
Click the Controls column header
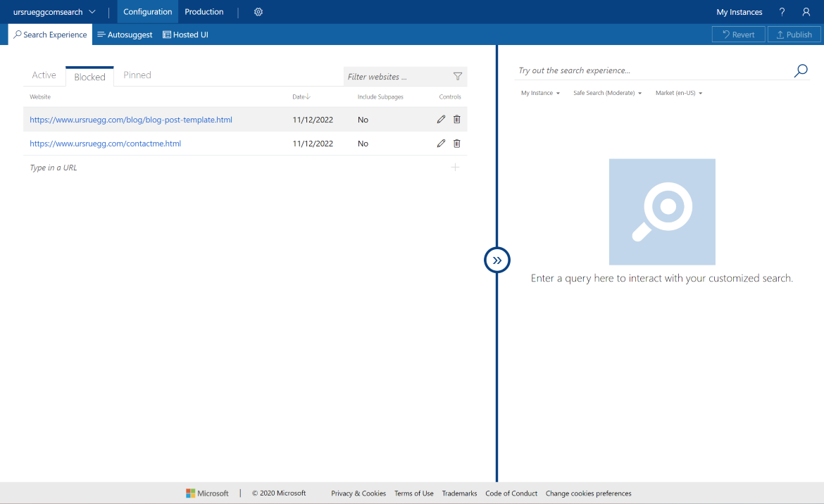click(450, 96)
